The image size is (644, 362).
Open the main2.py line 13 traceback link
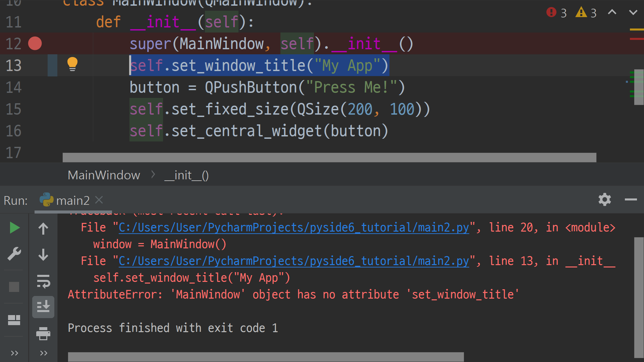click(x=293, y=261)
